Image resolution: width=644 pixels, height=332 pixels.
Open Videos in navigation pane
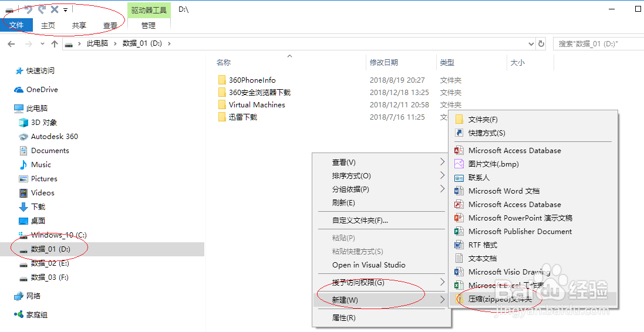point(42,192)
